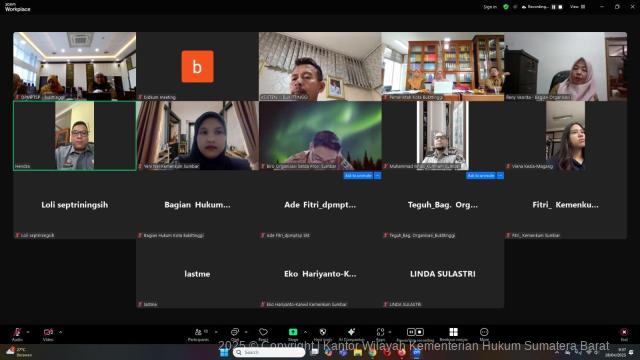
Task: Open the AI Companion sparkle icon
Action: [351, 334]
